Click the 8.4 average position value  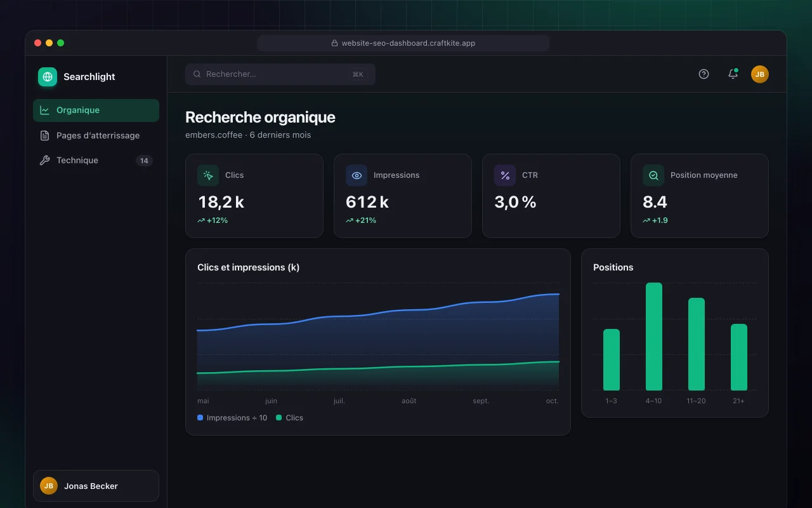(655, 202)
